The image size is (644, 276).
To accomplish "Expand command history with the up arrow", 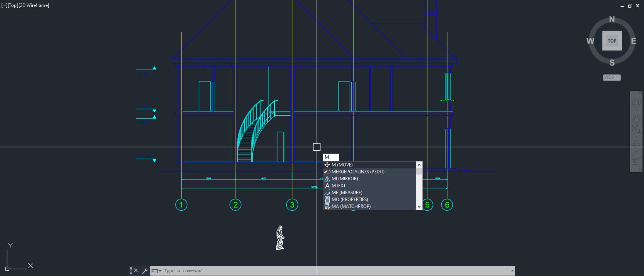I will click(x=512, y=271).
